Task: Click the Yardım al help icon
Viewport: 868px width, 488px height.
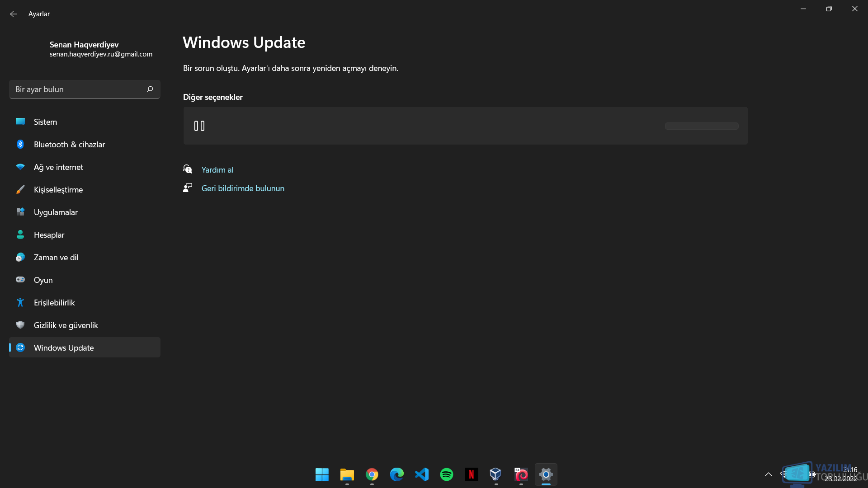Action: (188, 169)
